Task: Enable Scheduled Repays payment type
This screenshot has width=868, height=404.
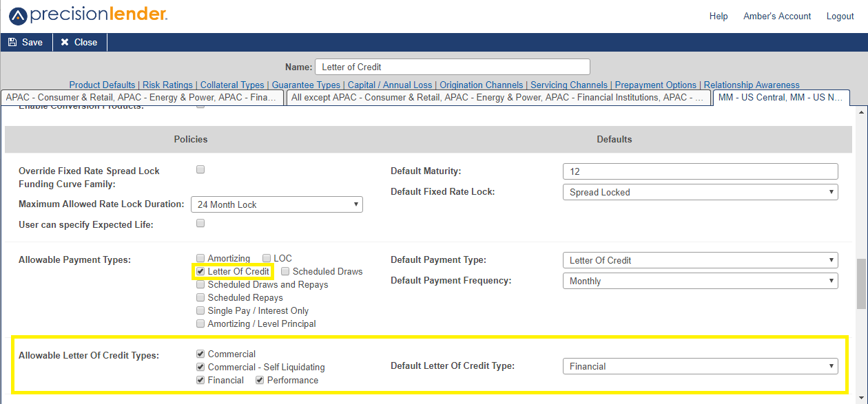Action: 200,297
